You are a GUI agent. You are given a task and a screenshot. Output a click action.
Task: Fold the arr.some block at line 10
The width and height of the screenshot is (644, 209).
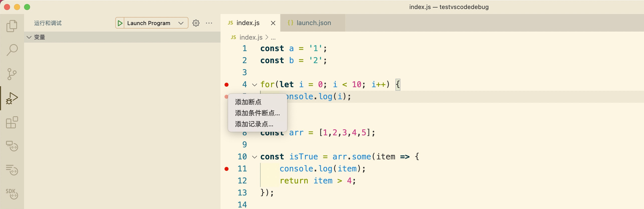click(255, 157)
